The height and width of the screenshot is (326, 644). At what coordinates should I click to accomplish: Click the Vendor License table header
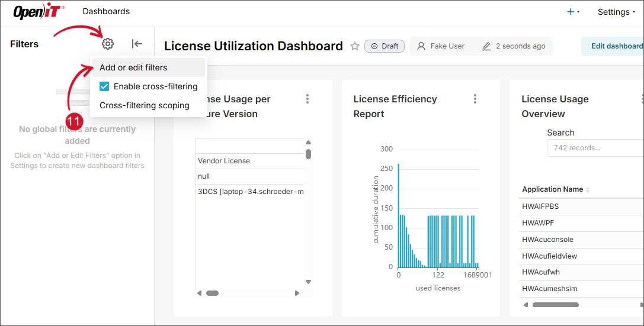coord(249,161)
